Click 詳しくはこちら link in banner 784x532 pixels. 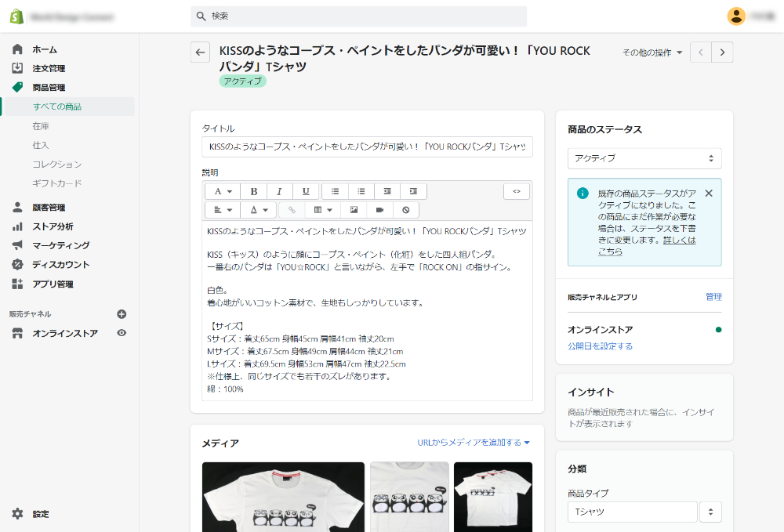tap(680, 241)
